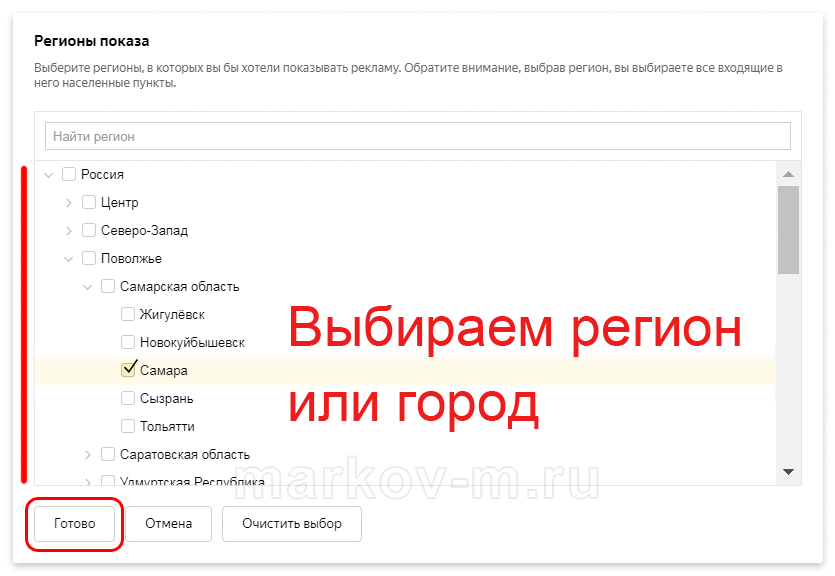Click Очистить выбор to clear selection
The image size is (835, 576).
point(291,524)
